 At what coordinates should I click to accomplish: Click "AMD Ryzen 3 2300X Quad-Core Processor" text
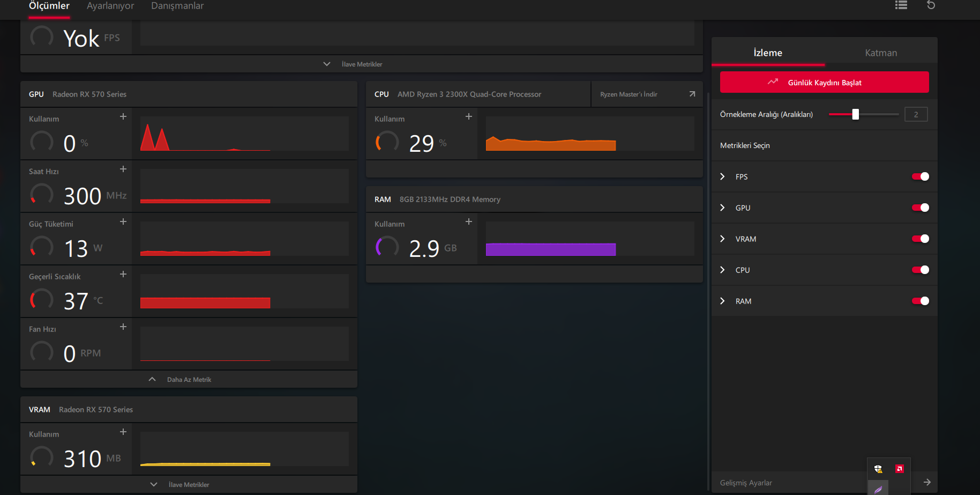point(469,94)
